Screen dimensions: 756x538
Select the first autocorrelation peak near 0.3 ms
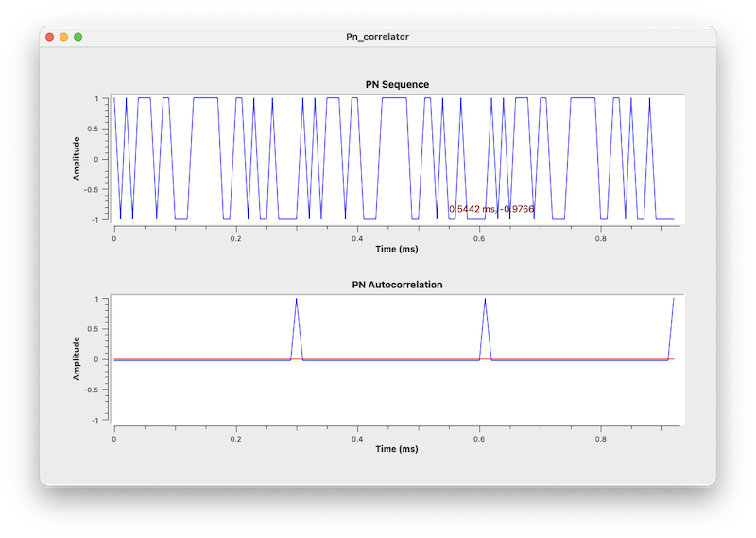297,300
